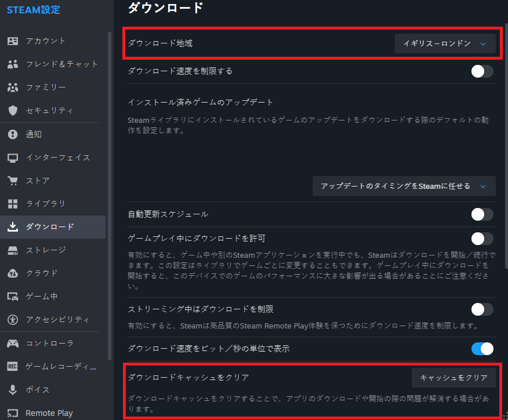The height and width of the screenshot is (420, 508).
Task: Open アカウント settings page
Action: point(46,41)
